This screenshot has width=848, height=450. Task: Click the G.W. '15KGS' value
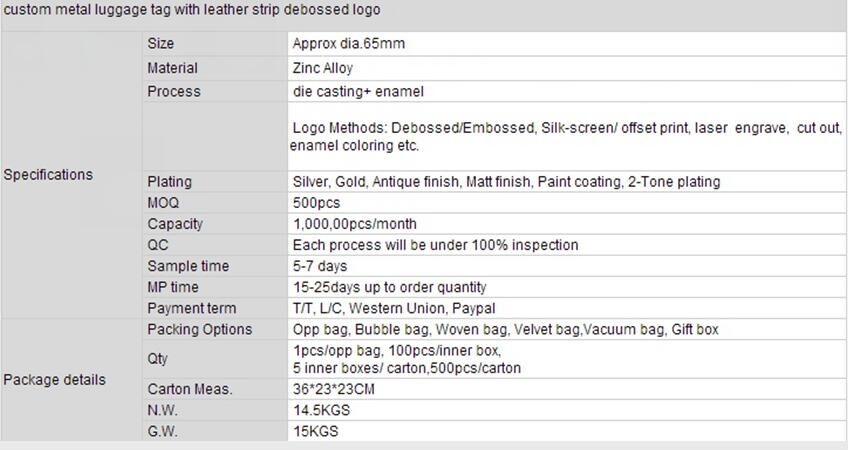click(x=315, y=431)
